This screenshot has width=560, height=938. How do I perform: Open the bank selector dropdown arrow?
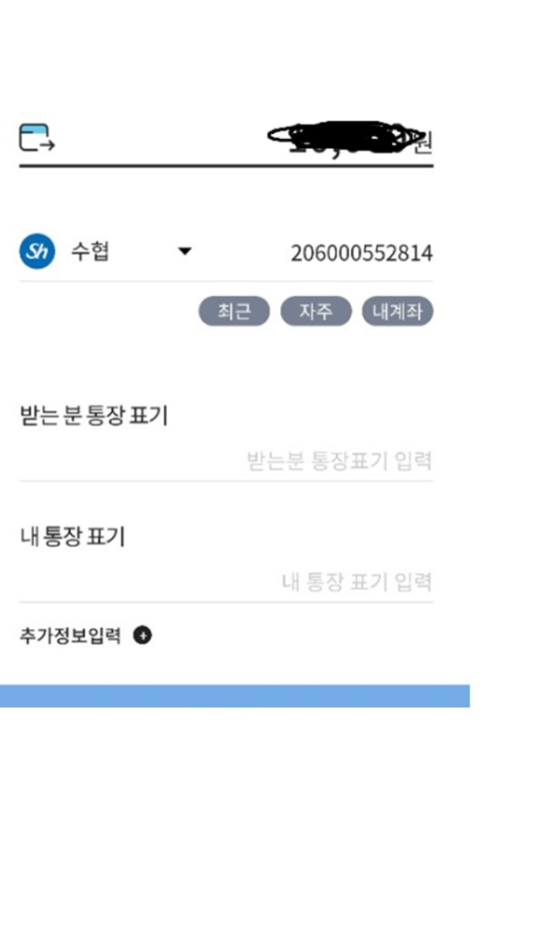click(185, 251)
